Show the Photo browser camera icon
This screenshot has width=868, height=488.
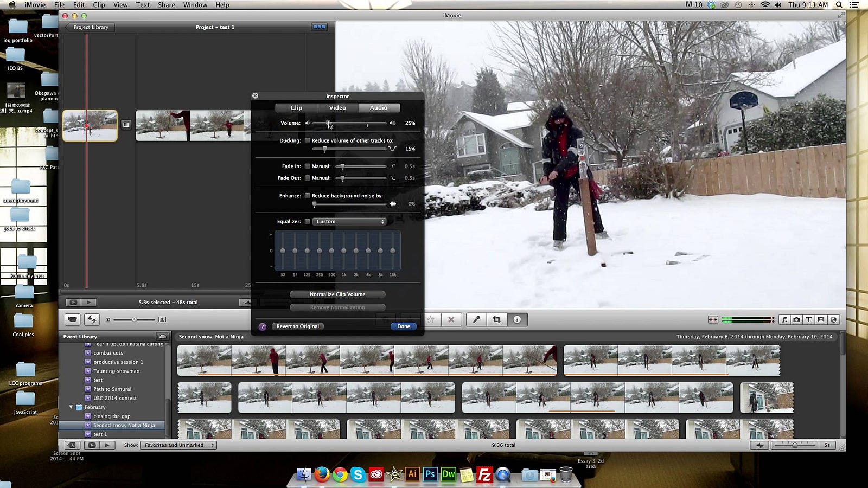(796, 320)
